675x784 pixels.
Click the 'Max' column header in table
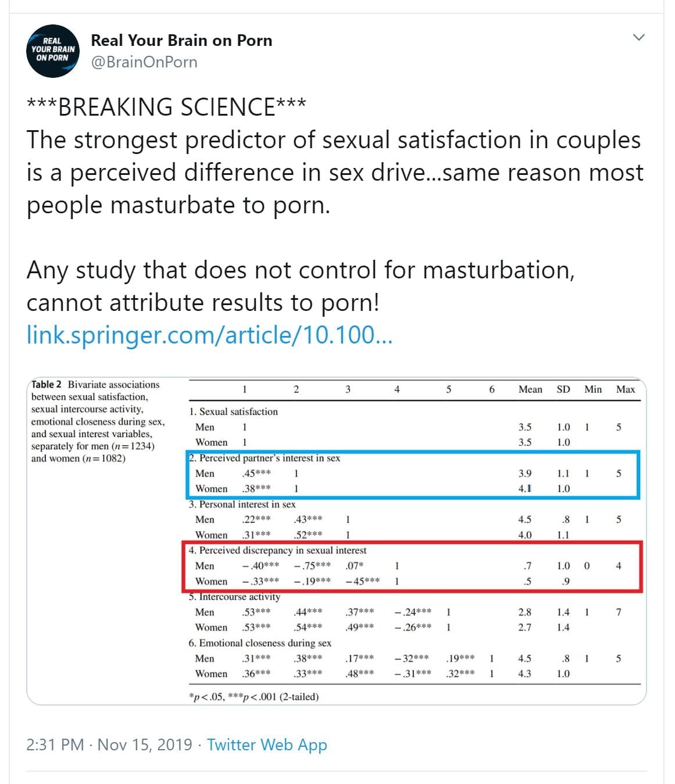click(626, 389)
